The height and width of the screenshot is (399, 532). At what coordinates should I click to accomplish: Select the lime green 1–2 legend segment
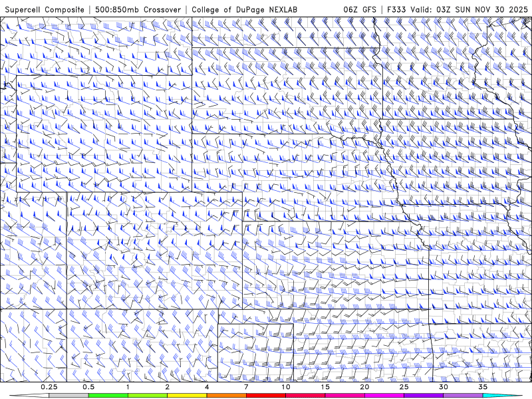[x=148, y=396]
